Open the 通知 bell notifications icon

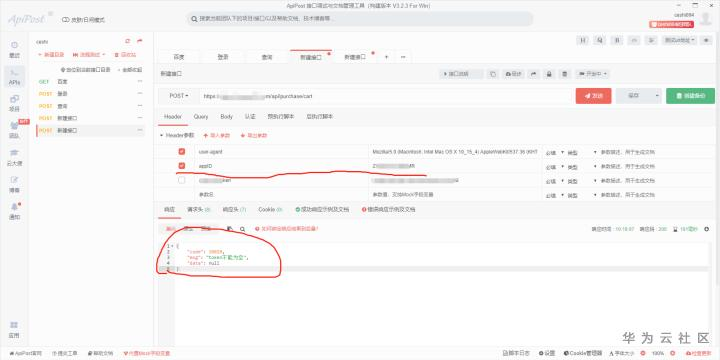tap(14, 211)
